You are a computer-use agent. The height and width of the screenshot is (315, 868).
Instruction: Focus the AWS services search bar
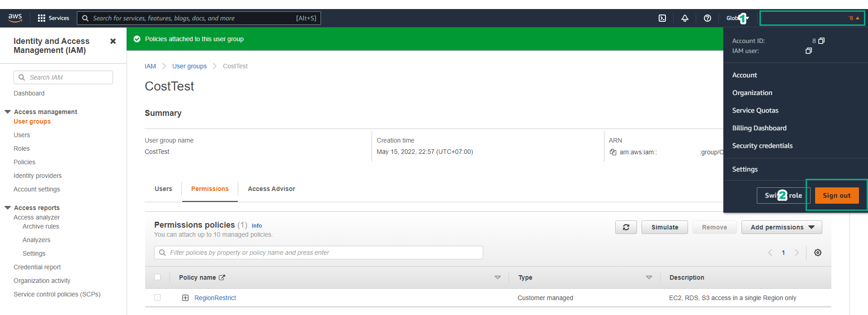[199, 18]
